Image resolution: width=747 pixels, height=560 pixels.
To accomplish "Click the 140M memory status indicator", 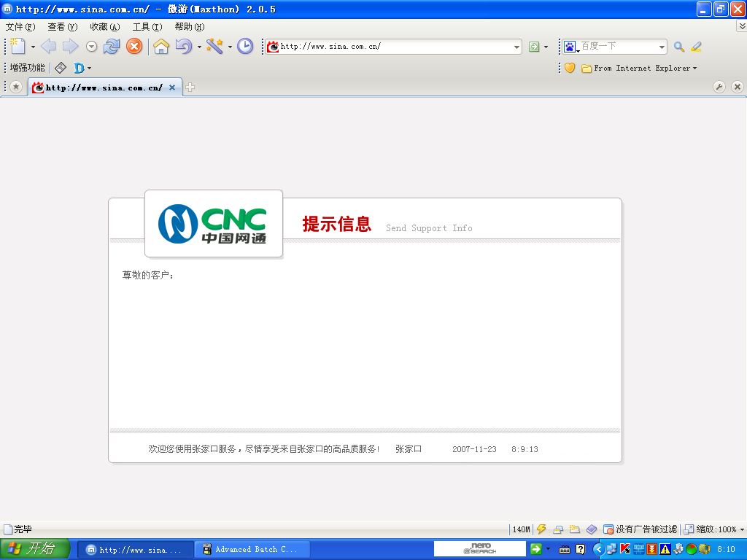I will pos(521,529).
